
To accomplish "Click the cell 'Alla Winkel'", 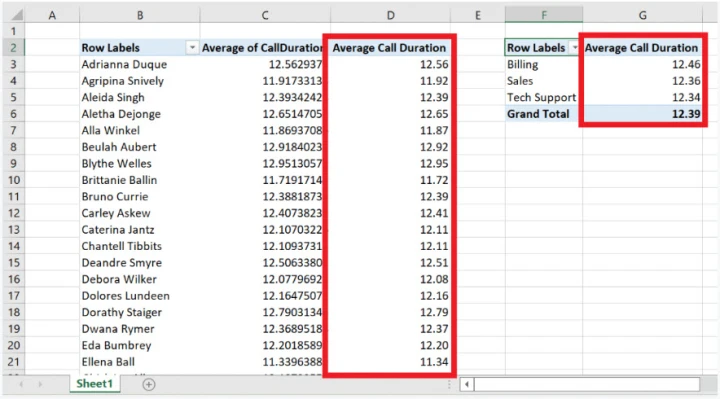I will click(x=140, y=130).
